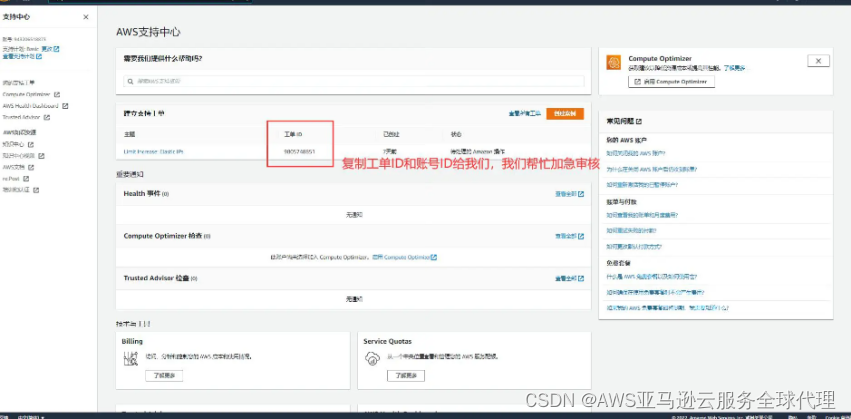Open 查看全部 link in Trusted Advisor 检查 row
851x419 pixels.
coord(569,278)
